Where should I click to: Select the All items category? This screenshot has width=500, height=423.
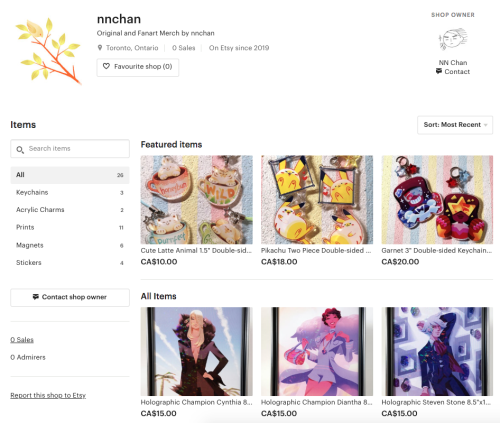pos(70,175)
